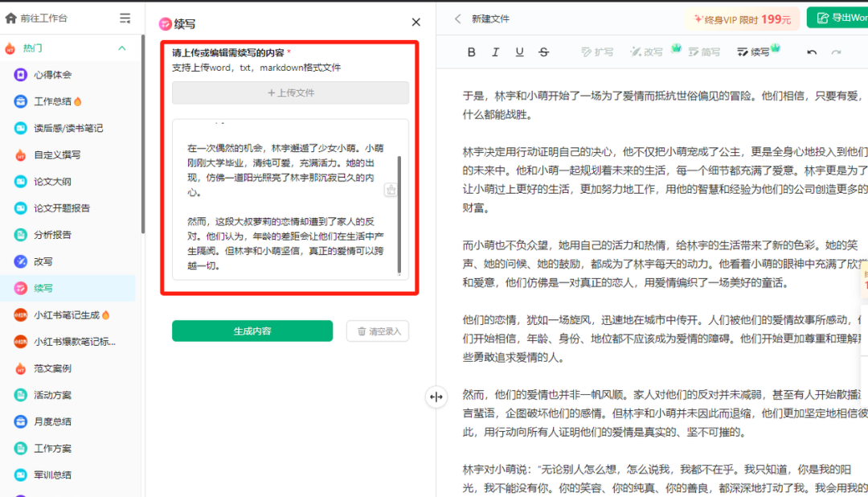Click the 清空录入 button
The image size is (868, 497).
pyautogui.click(x=378, y=331)
